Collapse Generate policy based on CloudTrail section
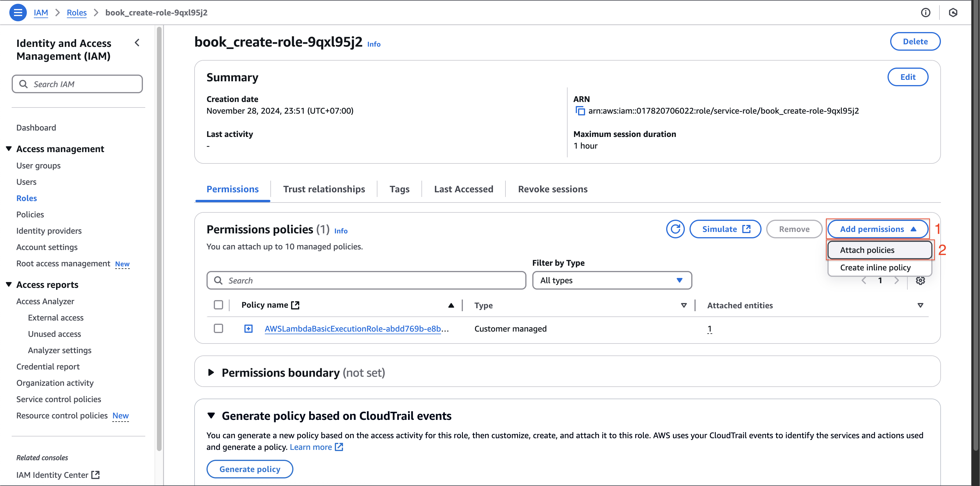 point(211,416)
